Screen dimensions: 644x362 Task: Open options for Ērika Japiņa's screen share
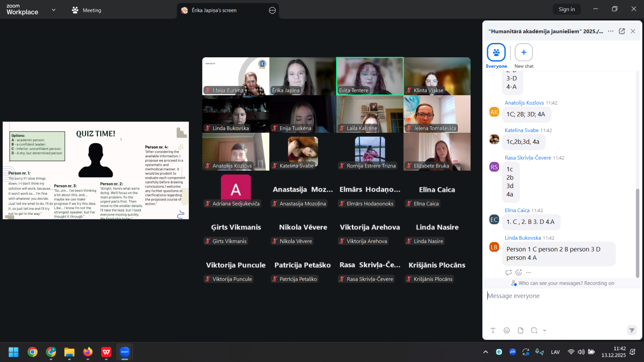click(272, 10)
